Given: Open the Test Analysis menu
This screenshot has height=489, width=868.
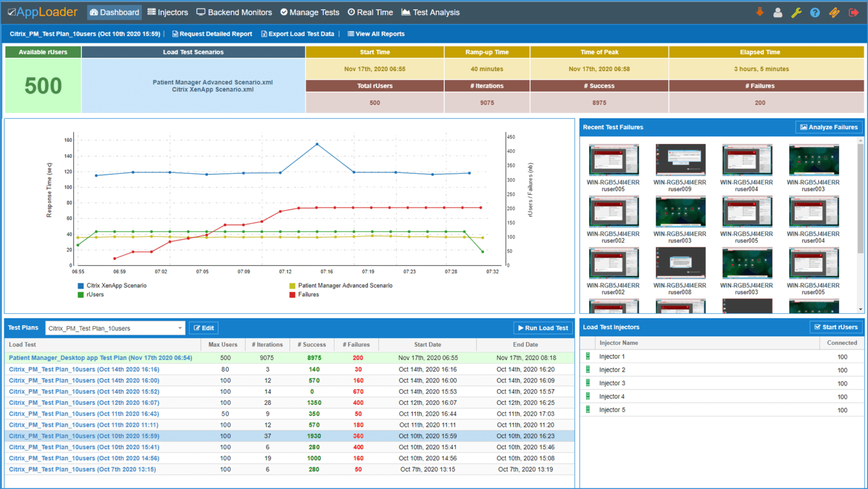Looking at the screenshot, I should (431, 12).
